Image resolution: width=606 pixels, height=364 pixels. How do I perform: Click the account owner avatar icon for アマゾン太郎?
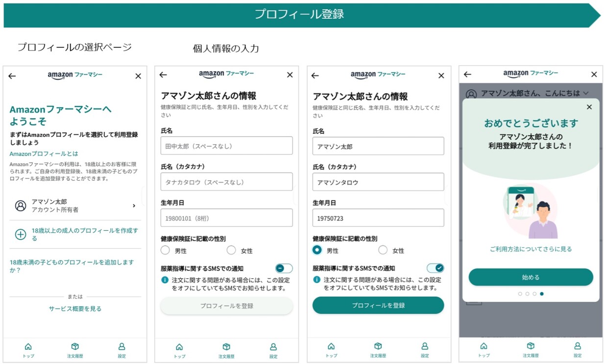[21, 206]
